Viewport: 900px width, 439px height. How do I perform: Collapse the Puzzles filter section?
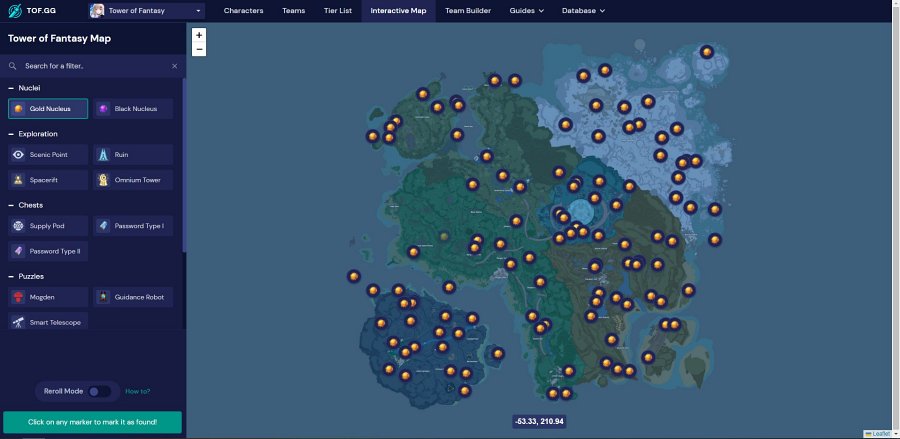tap(26, 276)
